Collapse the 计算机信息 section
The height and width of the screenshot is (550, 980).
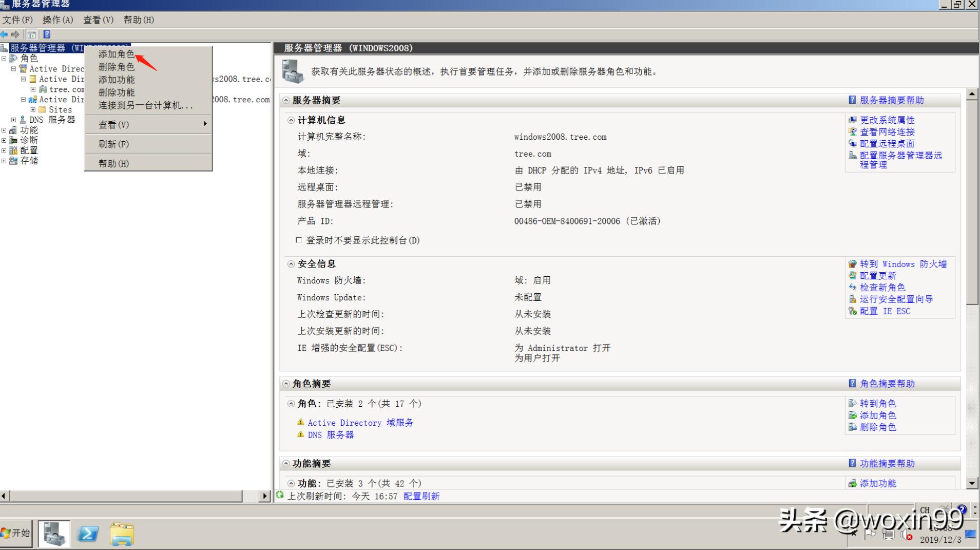coord(291,120)
